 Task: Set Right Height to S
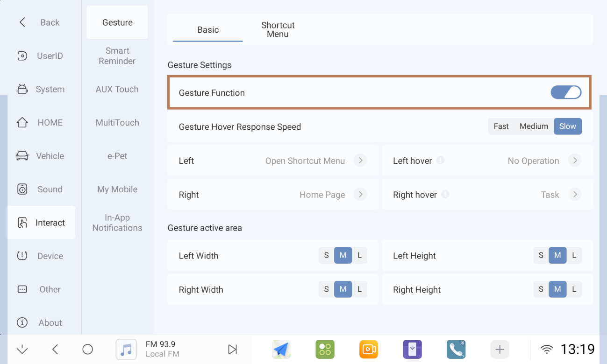[x=541, y=289]
